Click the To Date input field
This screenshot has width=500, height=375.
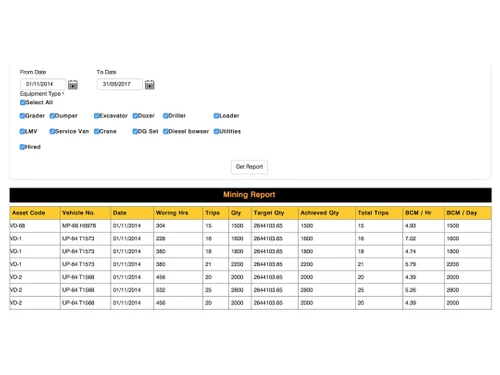coord(120,84)
